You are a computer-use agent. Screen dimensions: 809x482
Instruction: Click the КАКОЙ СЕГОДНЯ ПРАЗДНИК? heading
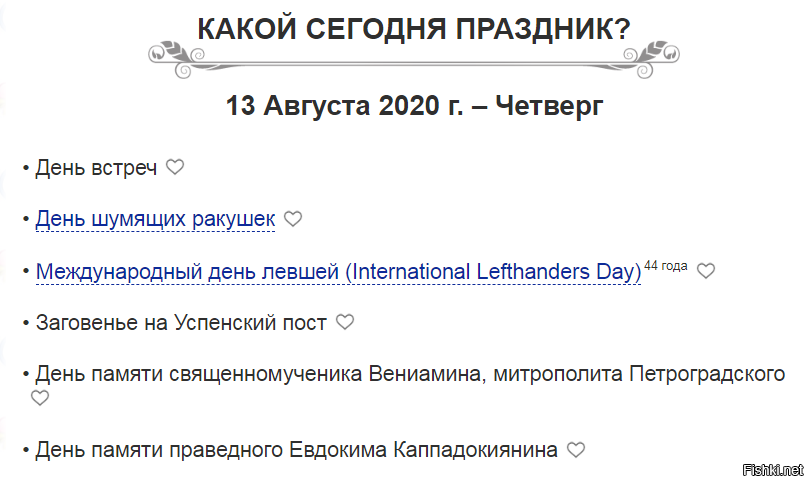414,29
